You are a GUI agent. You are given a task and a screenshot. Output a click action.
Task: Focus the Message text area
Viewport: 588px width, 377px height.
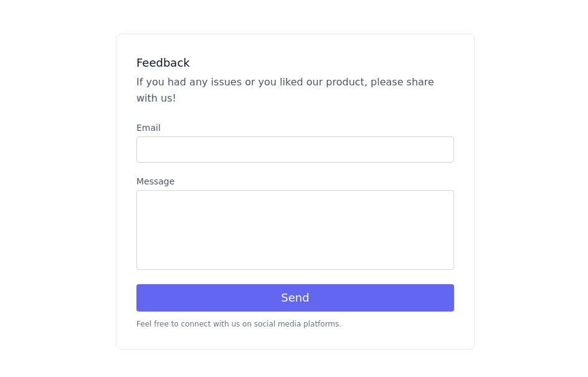click(x=295, y=230)
